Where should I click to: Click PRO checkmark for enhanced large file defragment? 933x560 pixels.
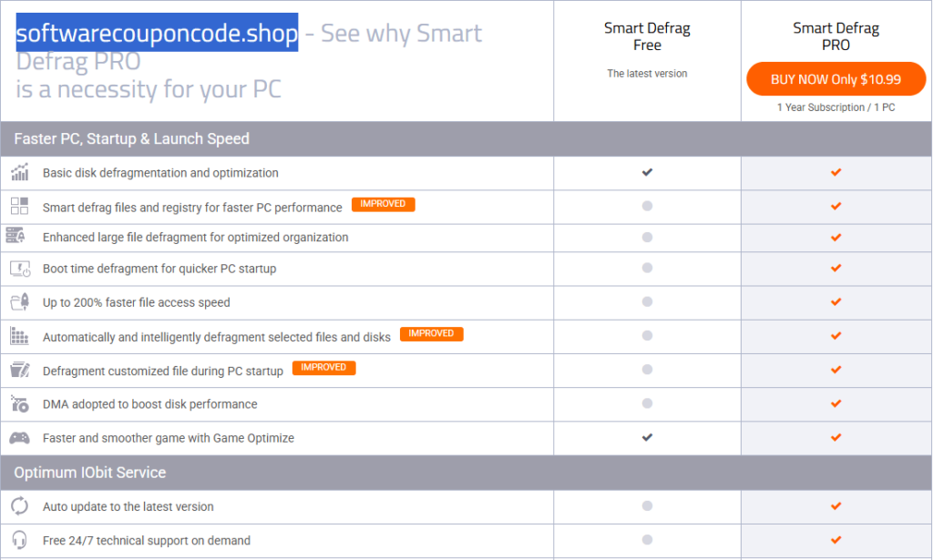836,237
